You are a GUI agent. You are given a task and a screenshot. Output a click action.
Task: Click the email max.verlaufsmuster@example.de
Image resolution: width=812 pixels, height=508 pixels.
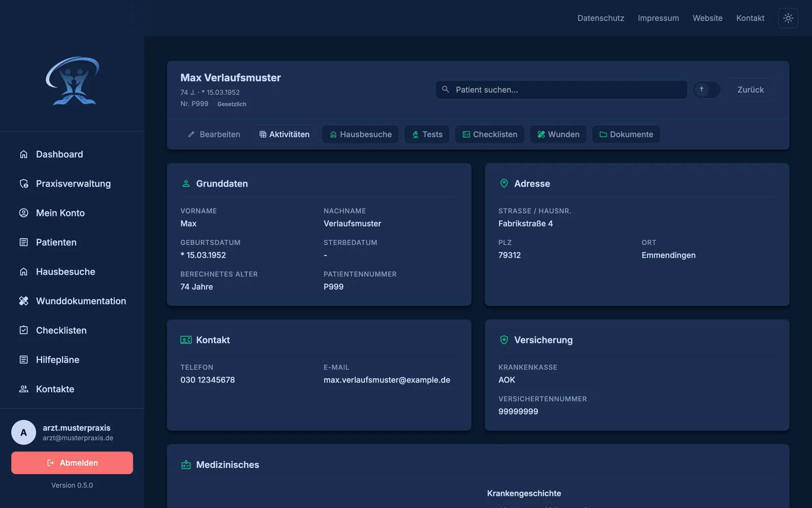387,380
